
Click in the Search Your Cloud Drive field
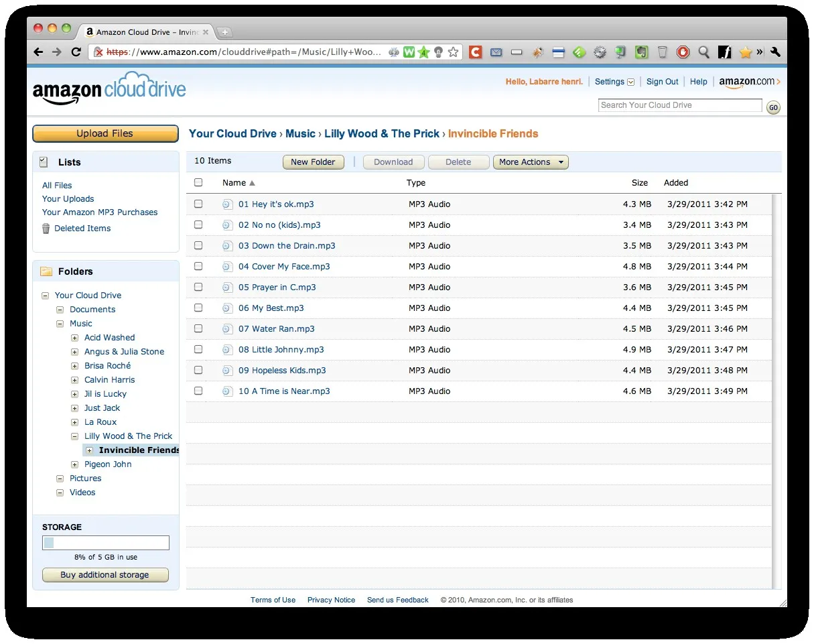pyautogui.click(x=680, y=105)
